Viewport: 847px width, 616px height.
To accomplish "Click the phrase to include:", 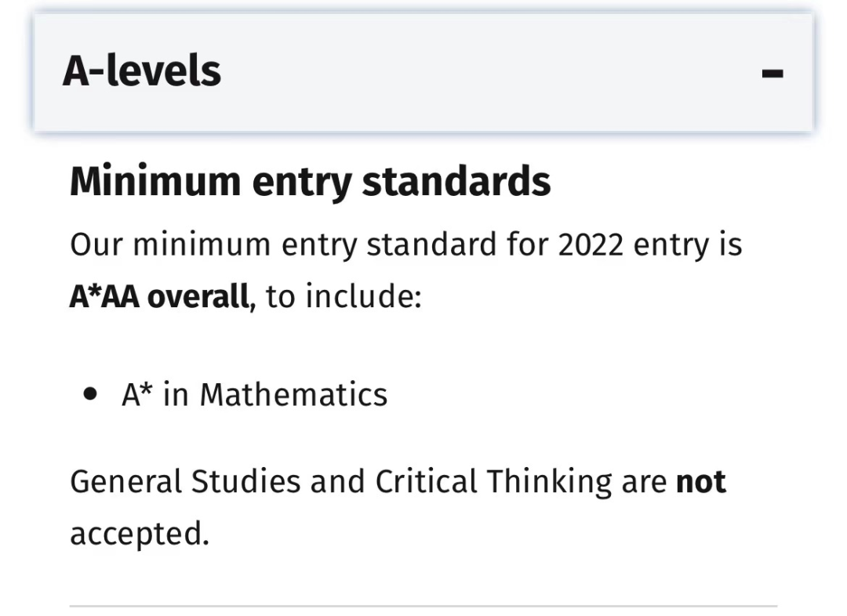I will 344,298.
